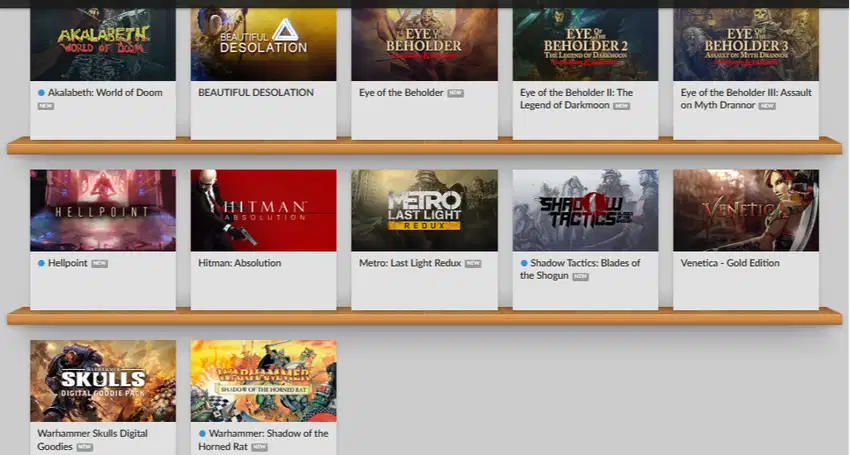The image size is (850, 455).
Task: Open the Hellpoint game cover image
Action: [103, 210]
